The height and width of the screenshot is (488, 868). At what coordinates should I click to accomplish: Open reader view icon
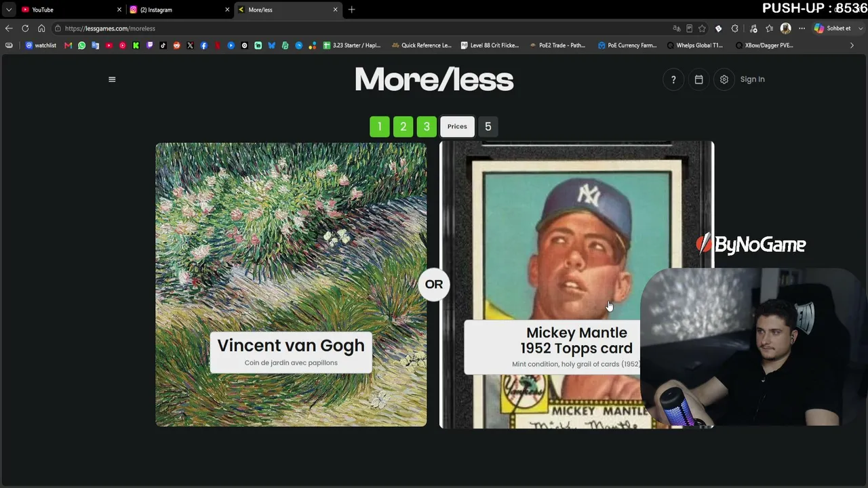[x=689, y=28]
